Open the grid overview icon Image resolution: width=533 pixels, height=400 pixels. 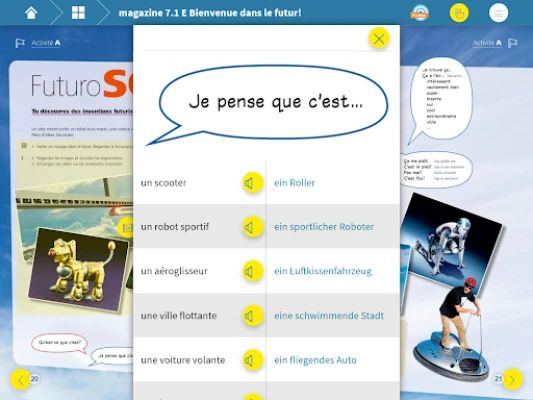[78, 13]
